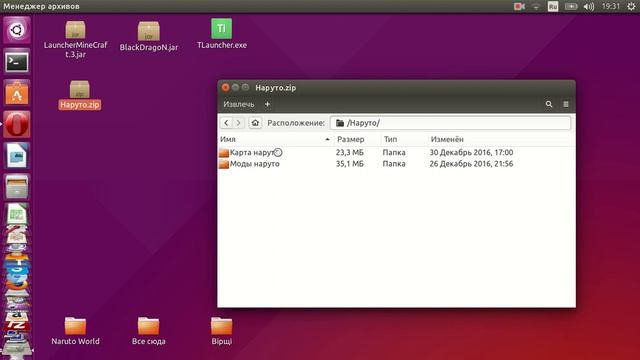Go to the archive home location

point(255,123)
